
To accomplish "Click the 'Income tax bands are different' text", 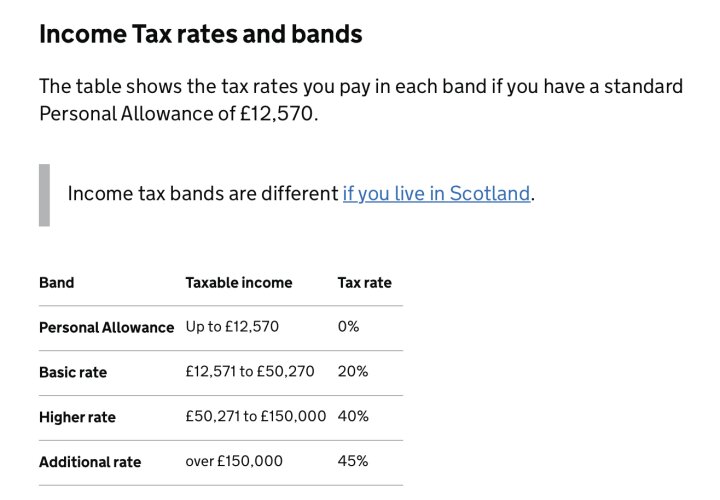I will 203,194.
